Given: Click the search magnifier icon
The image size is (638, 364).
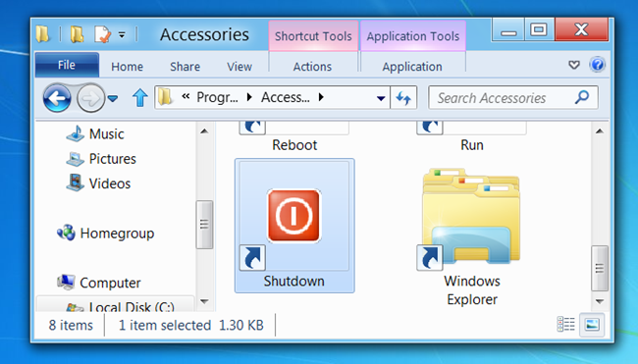Looking at the screenshot, I should coord(582,97).
